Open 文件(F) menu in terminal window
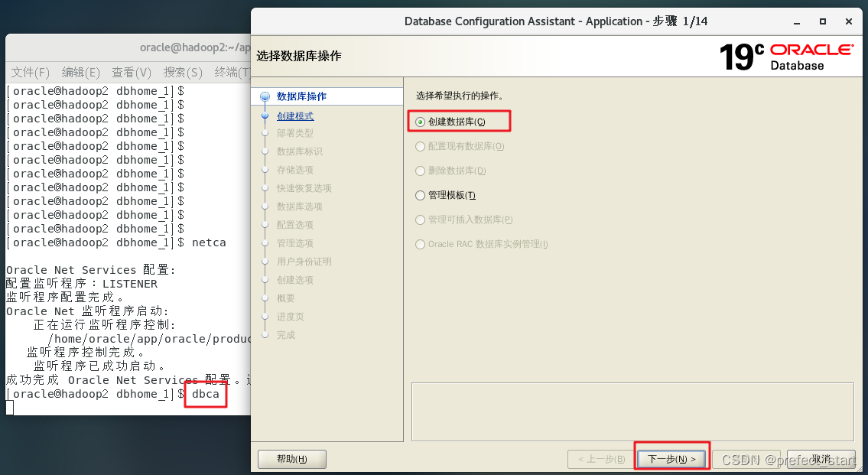The width and height of the screenshot is (868, 475). coord(31,73)
